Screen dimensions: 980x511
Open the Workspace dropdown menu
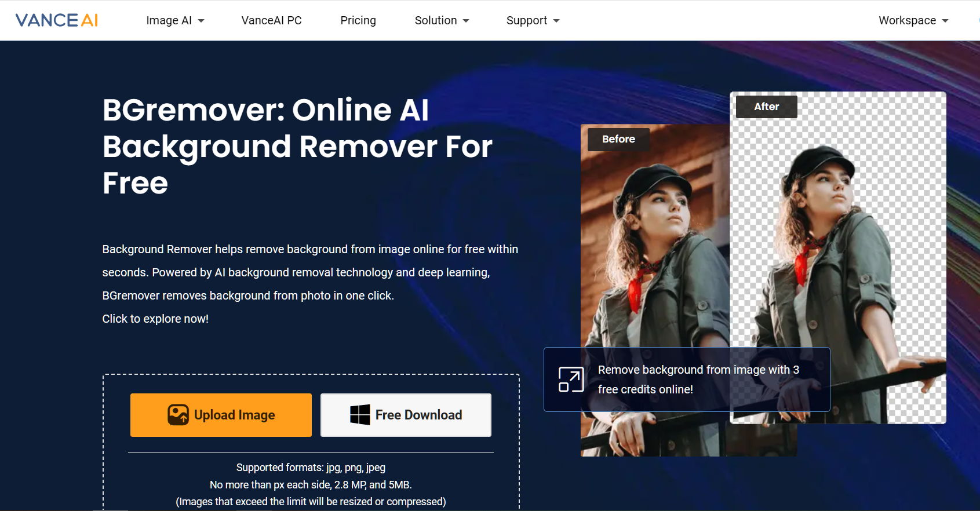[x=913, y=20]
